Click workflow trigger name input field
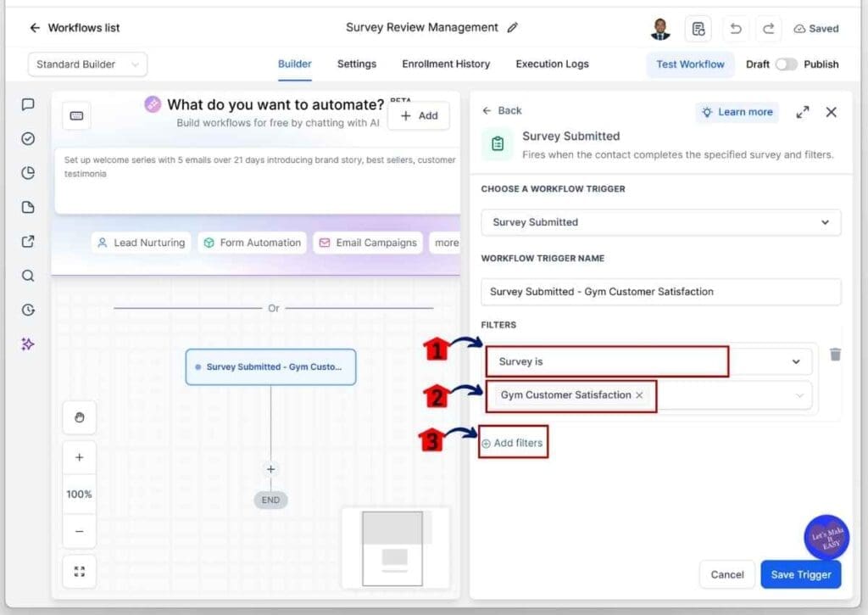 661,292
